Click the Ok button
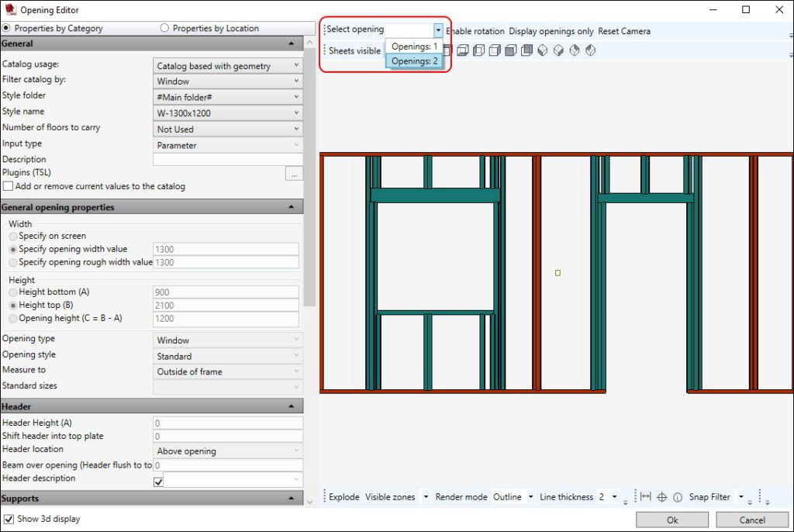Viewport: 794px width, 532px height. (672, 520)
